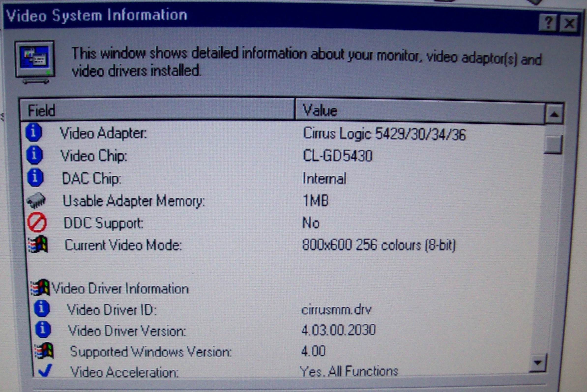Click the blue checkmark beside Video Acceleration
The width and height of the screenshot is (587, 392).
pos(45,370)
